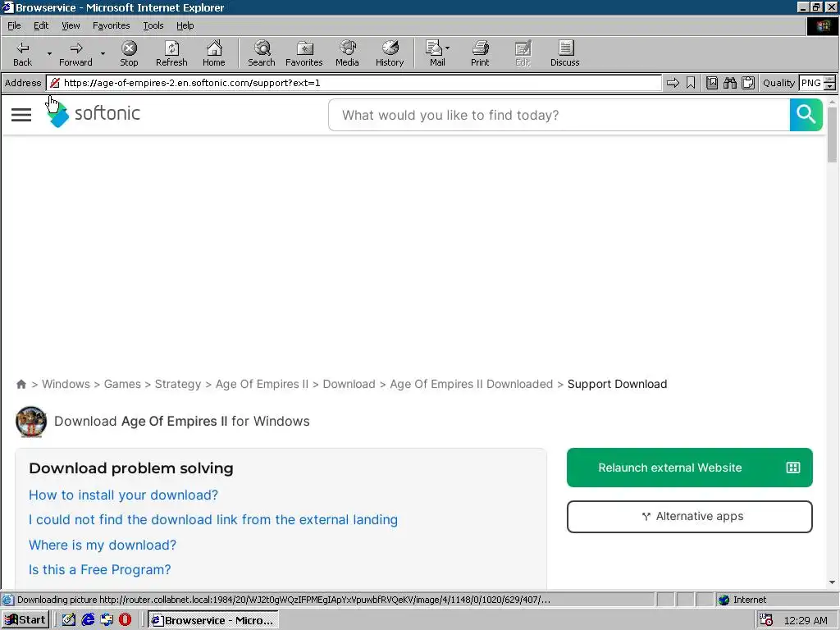Click the page scrollbar down arrow
This screenshot has height=630, width=840.
click(x=832, y=582)
